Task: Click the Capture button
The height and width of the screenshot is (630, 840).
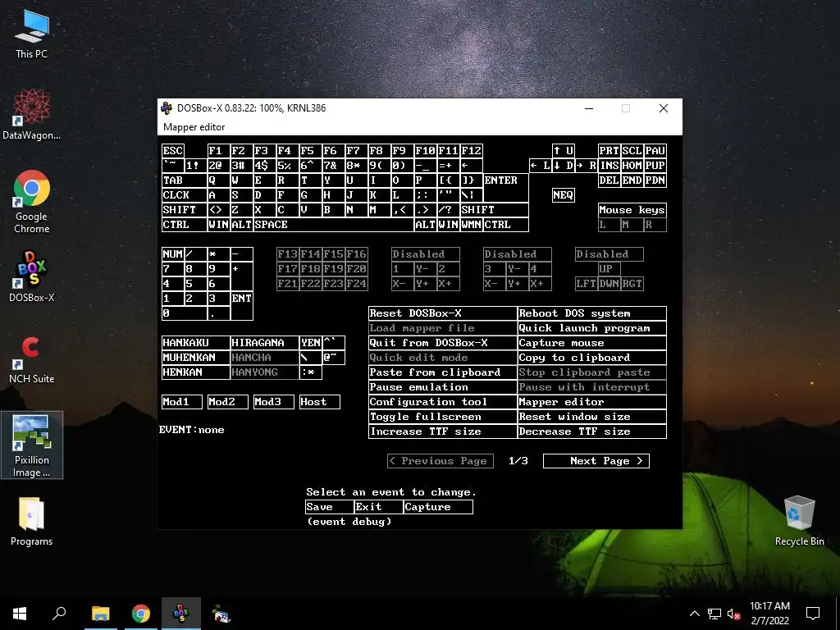Action: pyautogui.click(x=438, y=507)
